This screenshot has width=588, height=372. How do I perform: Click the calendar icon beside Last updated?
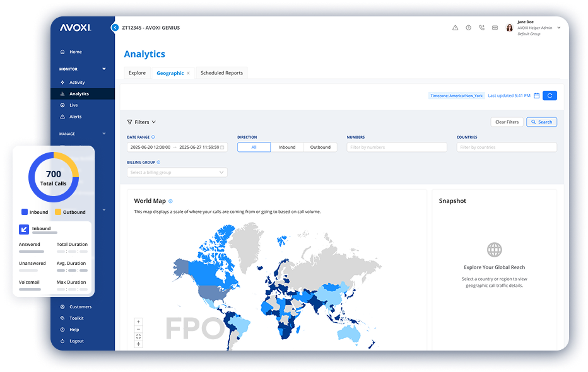[536, 96]
